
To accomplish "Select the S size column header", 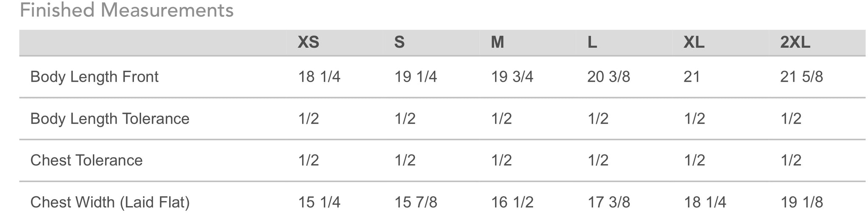I will tap(399, 42).
